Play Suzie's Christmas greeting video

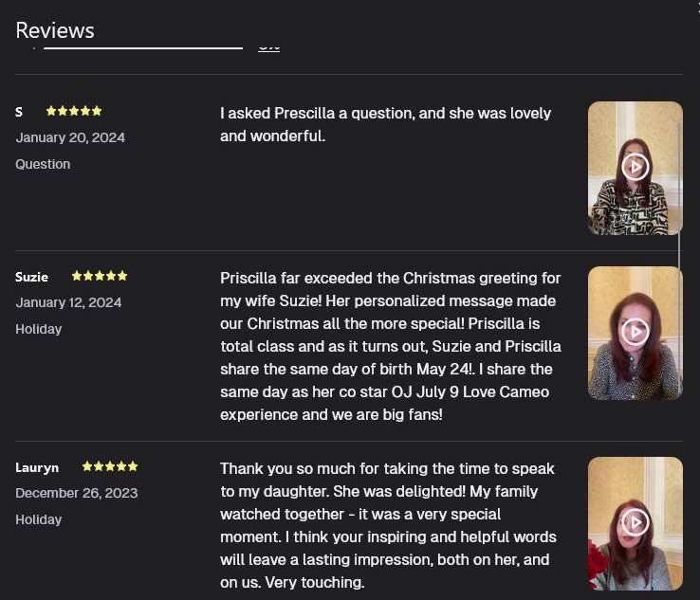[635, 332]
